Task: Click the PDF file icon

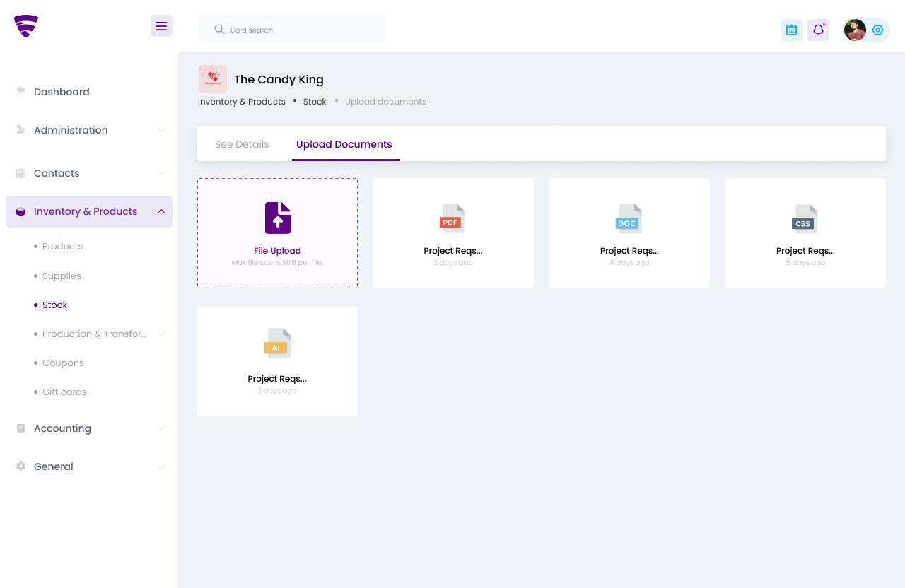Action: click(x=452, y=218)
